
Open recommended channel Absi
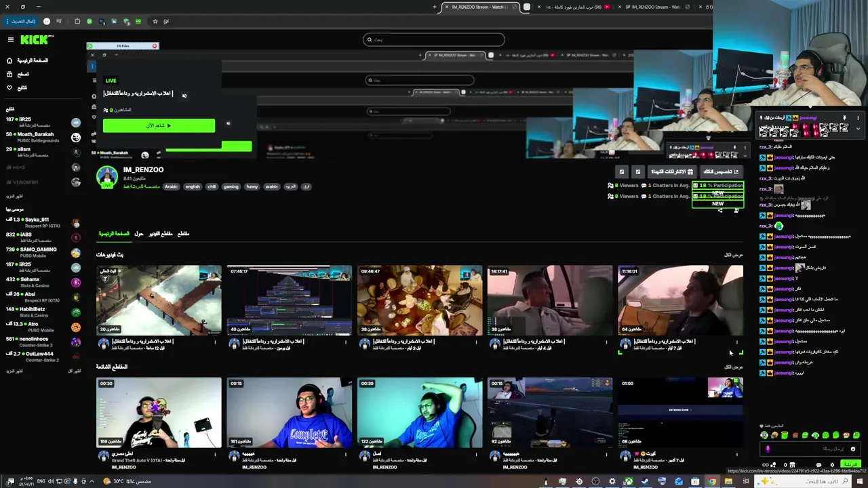click(x=42, y=297)
